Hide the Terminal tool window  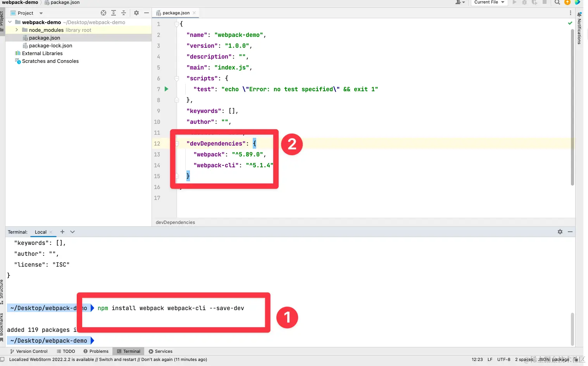tap(570, 232)
